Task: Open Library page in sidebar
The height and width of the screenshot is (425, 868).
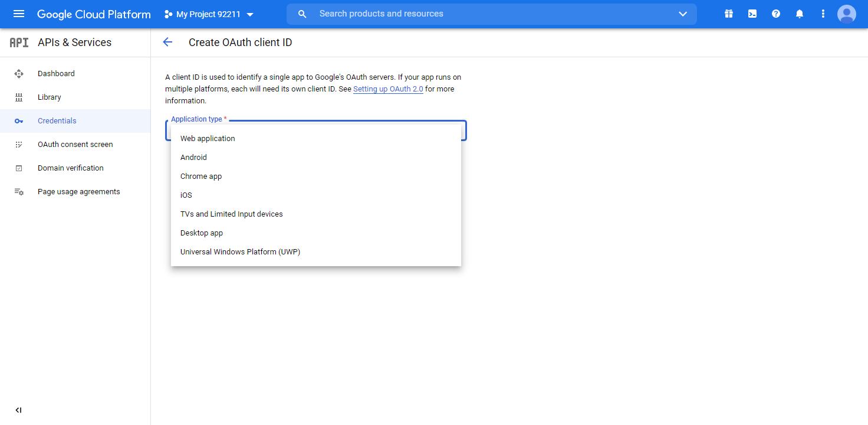Action: (75, 97)
